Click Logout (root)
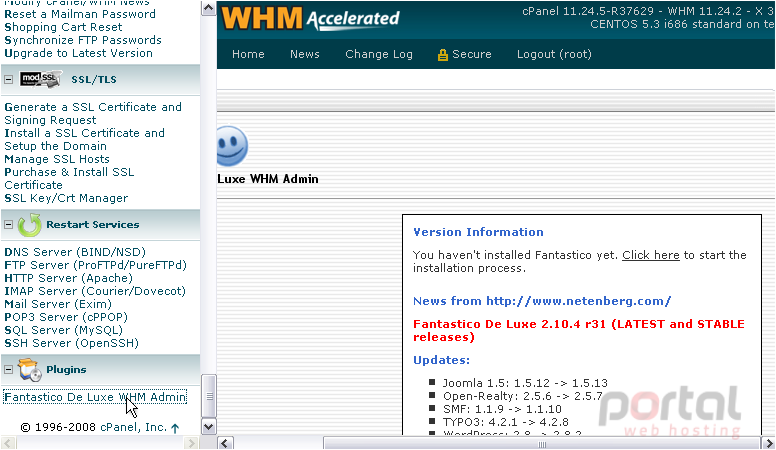 coord(554,54)
